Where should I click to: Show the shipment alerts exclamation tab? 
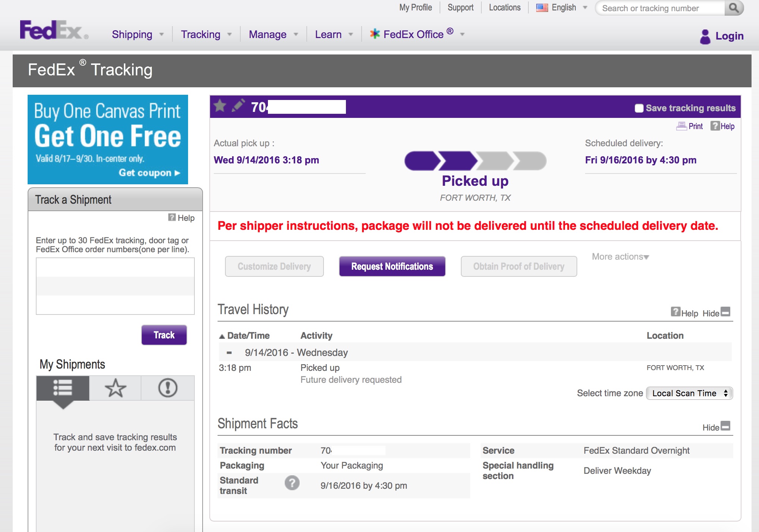coord(168,388)
